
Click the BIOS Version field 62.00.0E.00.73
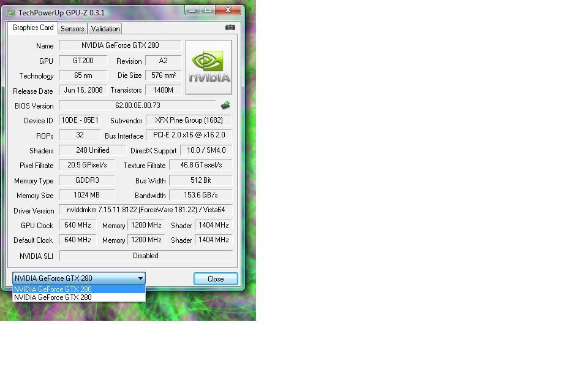[x=137, y=105]
